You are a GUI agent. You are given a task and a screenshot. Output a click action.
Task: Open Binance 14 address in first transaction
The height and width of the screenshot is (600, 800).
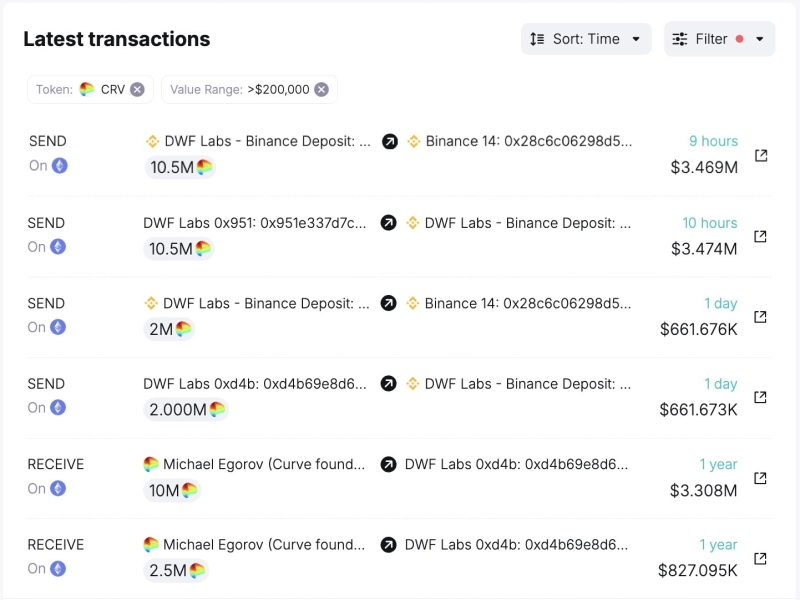click(x=528, y=141)
